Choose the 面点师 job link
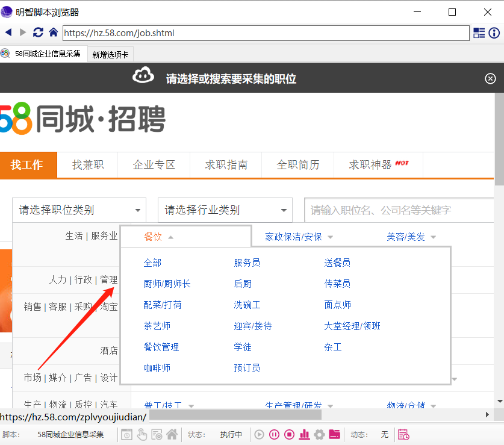 pyautogui.click(x=337, y=305)
